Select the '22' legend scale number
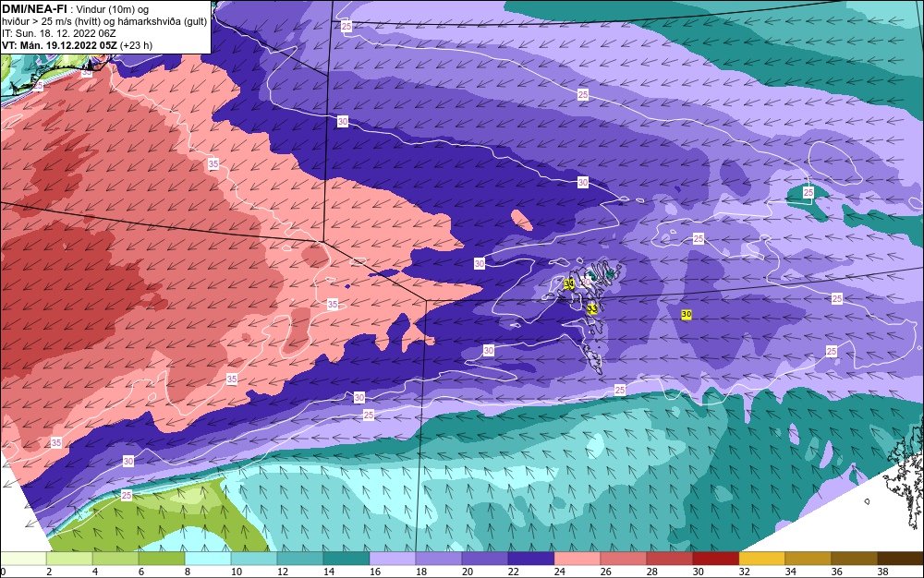The height and width of the screenshot is (578, 924). [513, 572]
